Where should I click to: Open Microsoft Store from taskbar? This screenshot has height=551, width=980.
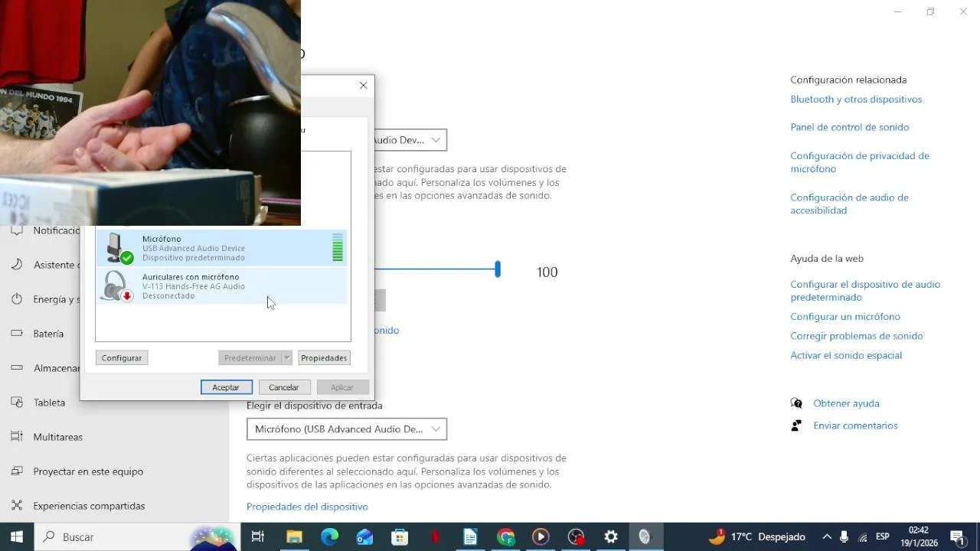400,537
